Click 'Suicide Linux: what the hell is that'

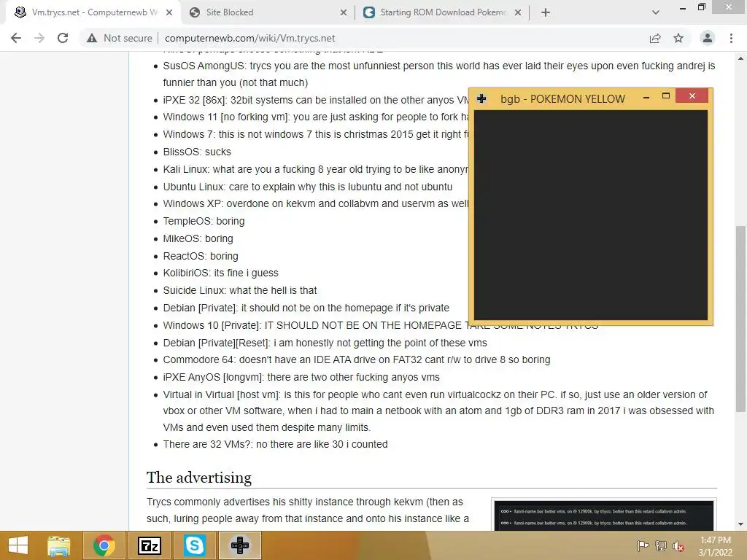tap(239, 290)
